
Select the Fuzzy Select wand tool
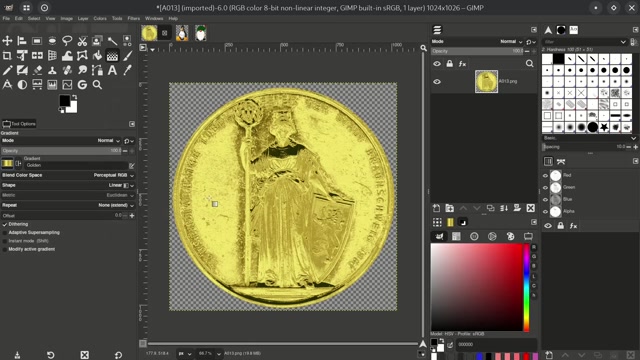click(112, 41)
